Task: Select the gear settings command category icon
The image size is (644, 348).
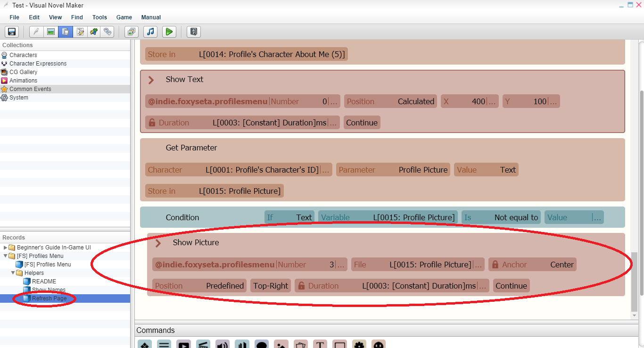Action: click(359, 344)
